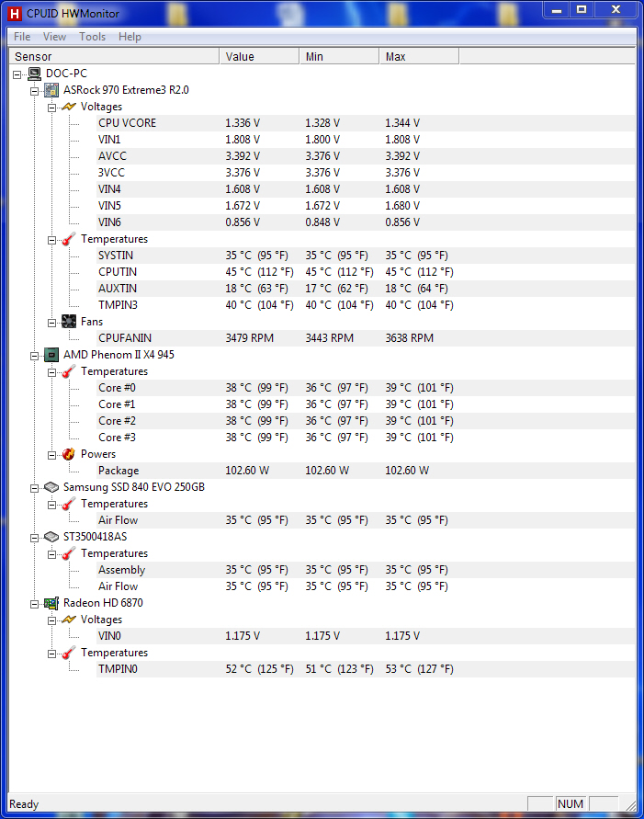644x819 pixels.
Task: Select the Core #3 row
Action: coord(366,438)
